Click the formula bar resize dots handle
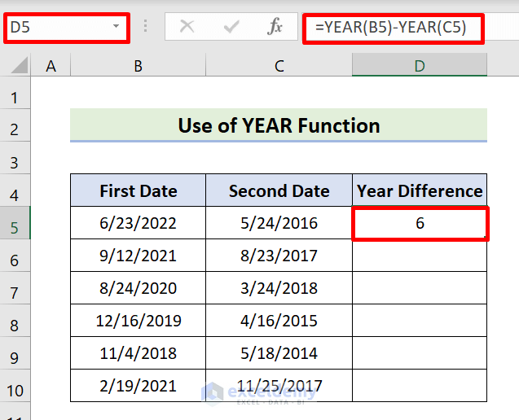 pyautogui.click(x=147, y=27)
